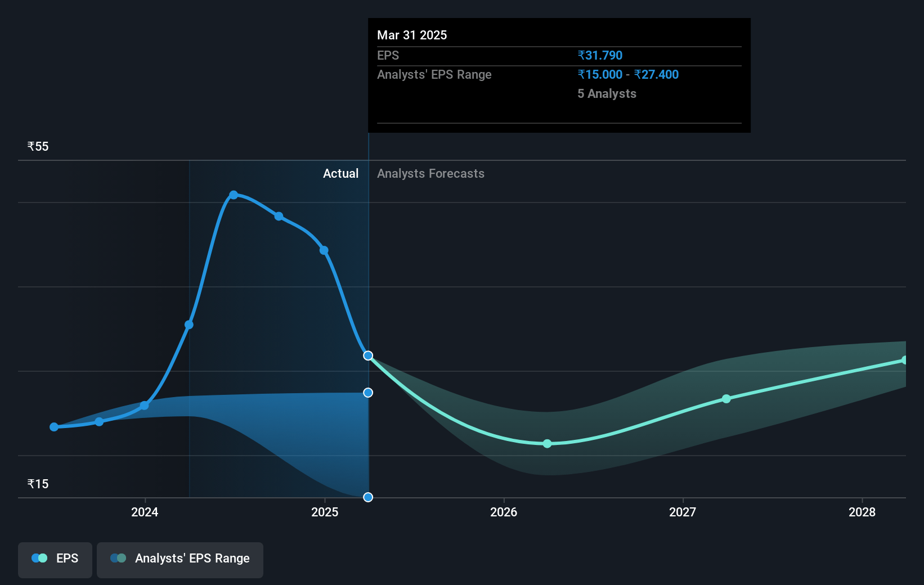Click the 5 Analysts text in tooltip
Viewport: 924px width, 585px height.
(x=607, y=93)
